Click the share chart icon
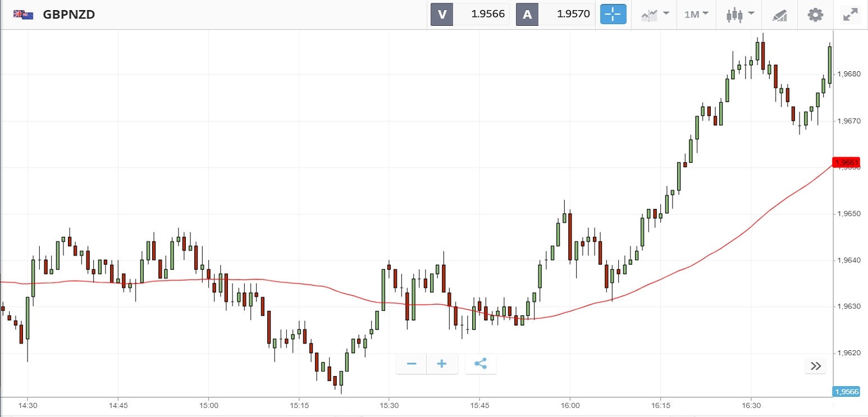 [481, 364]
